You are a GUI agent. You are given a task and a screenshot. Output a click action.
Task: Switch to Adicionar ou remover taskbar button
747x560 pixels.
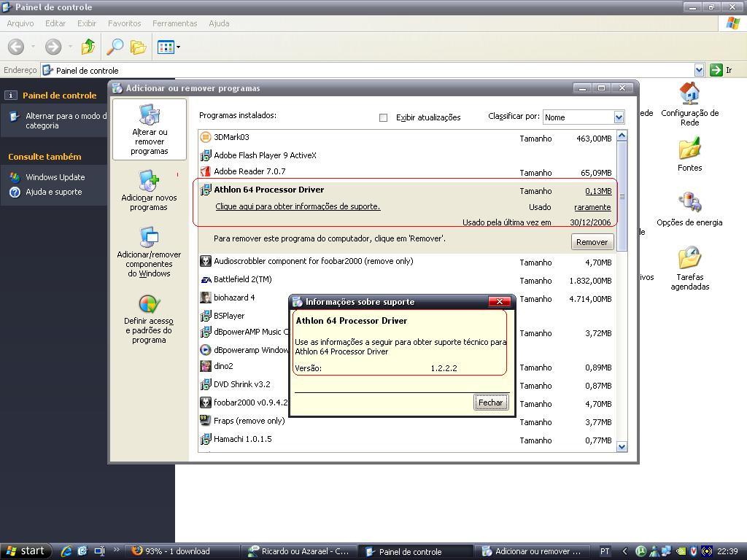click(x=533, y=551)
